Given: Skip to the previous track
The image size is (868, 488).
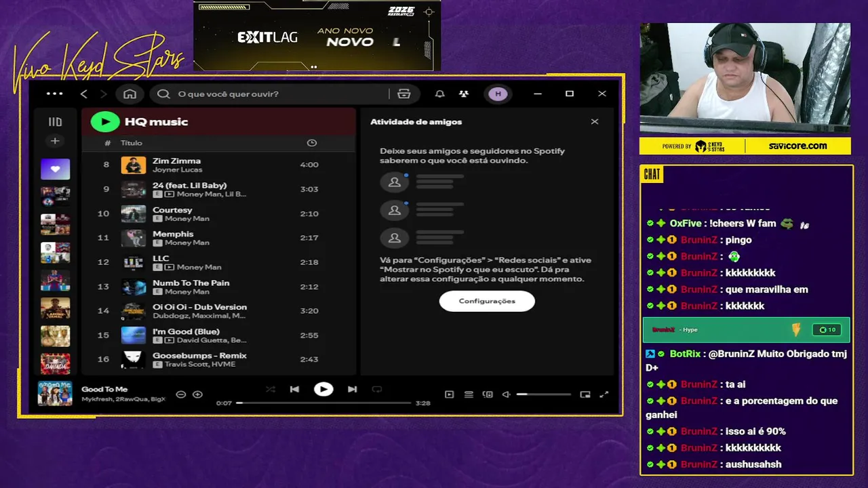Looking at the screenshot, I should (x=294, y=389).
